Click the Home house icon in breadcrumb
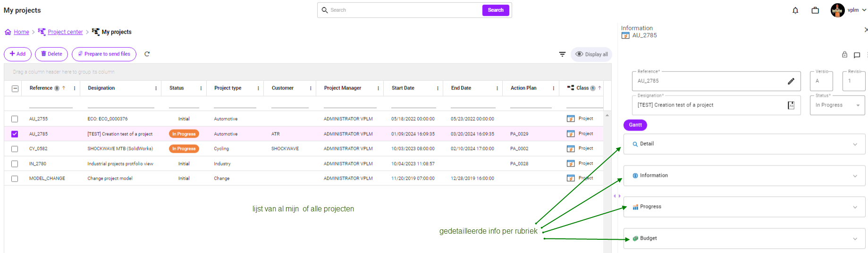868x253 pixels. (x=8, y=32)
